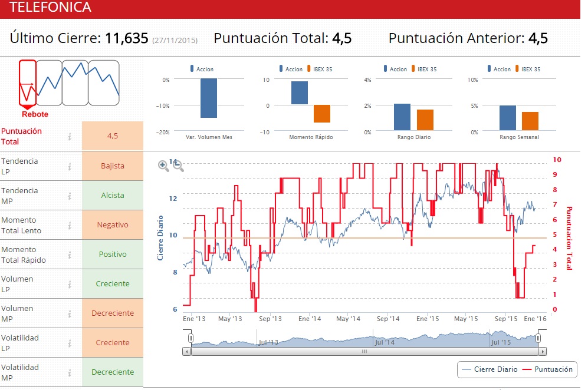The image size is (588, 390).
Task: Click the Sep '14 x-axis label
Action: [388, 319]
